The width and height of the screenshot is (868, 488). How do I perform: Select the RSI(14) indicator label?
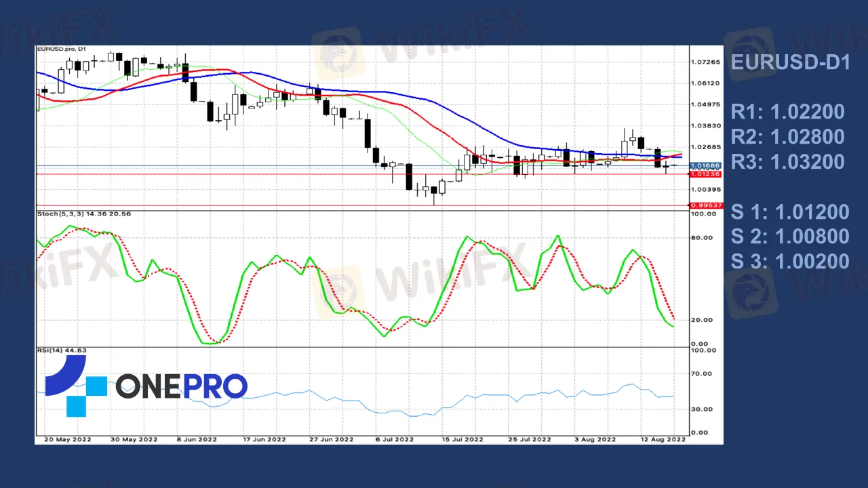coord(61,350)
